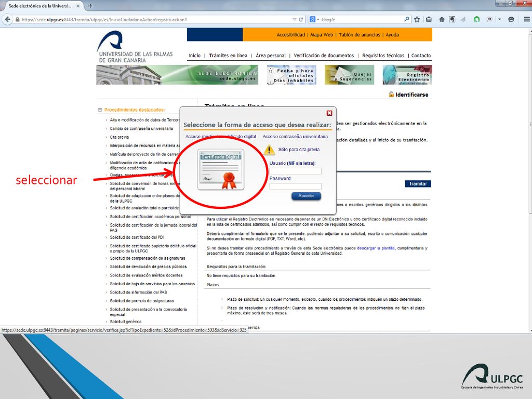
Task: Click the Acceder button
Action: [x=306, y=196]
